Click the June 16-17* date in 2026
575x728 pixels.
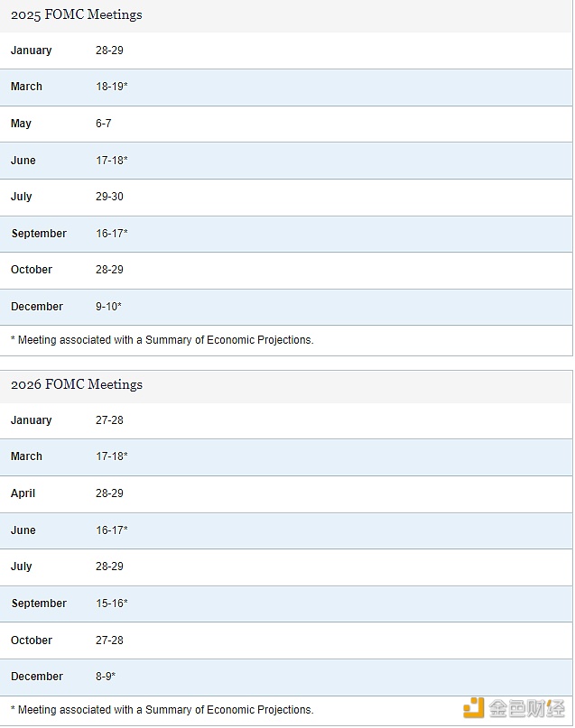(112, 530)
